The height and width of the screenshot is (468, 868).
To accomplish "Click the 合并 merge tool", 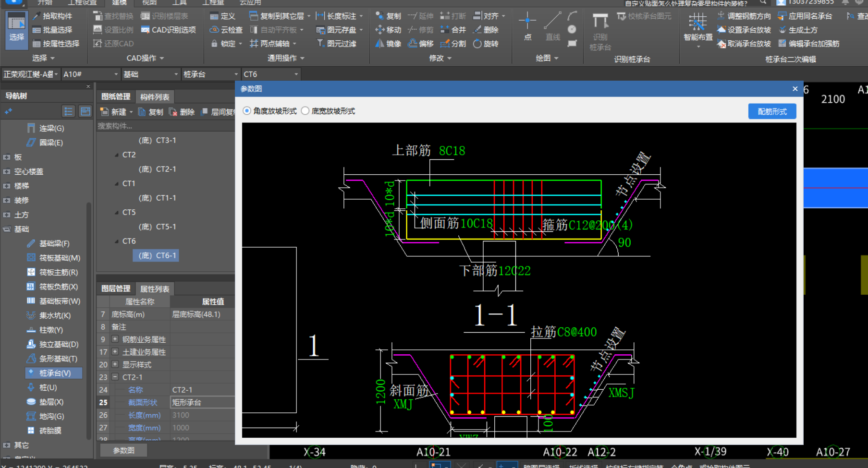I will pos(453,30).
